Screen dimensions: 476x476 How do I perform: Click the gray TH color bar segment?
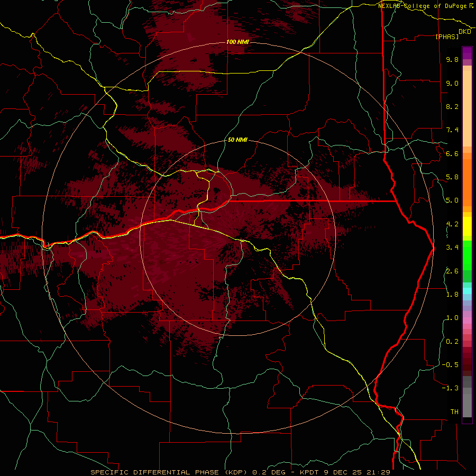click(467, 405)
